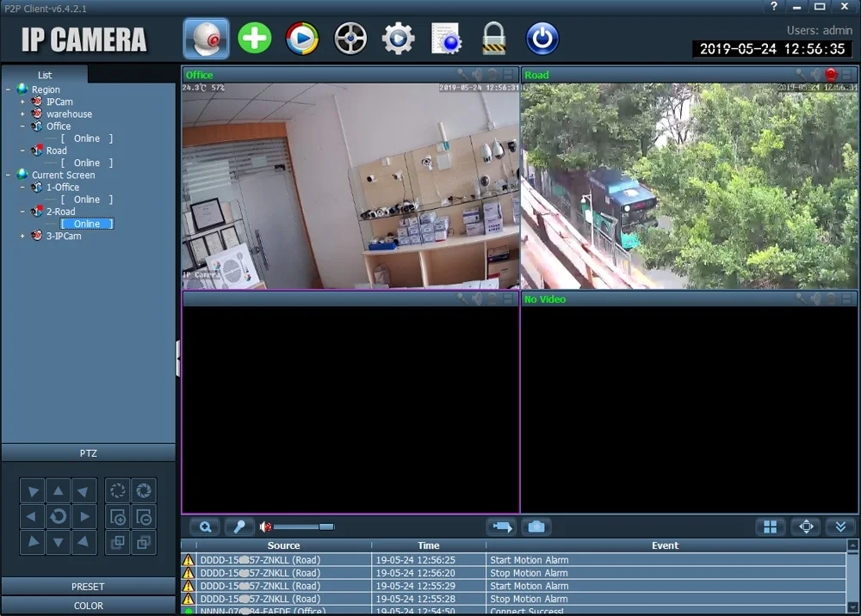Screen dimensions: 861x616
Task: Click the PTZ left arrow
Action: coord(32,516)
